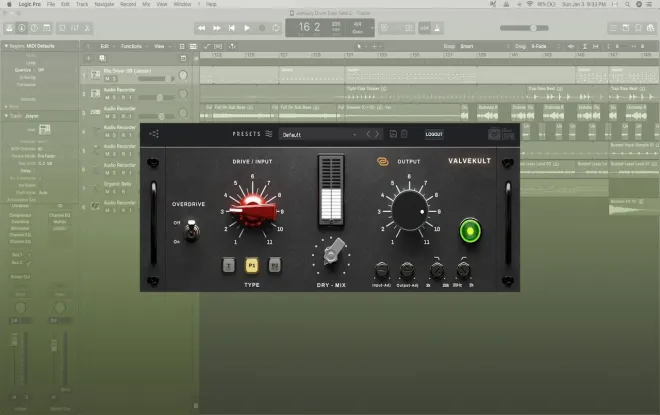Open the Window menu in the menu bar
This screenshot has width=660, height=415.
pyautogui.click(x=182, y=4)
